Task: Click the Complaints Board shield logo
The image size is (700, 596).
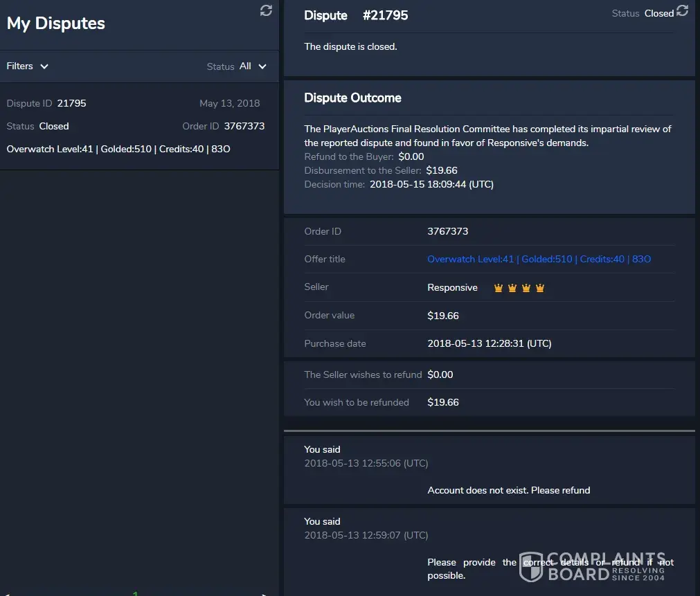Action: point(531,566)
